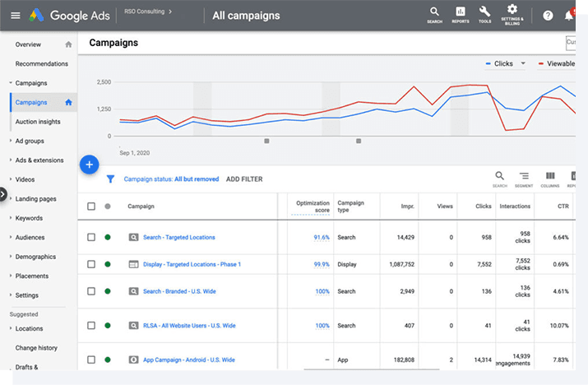Open the Search tool in top bar
The width and height of the screenshot is (588, 385).
(434, 15)
